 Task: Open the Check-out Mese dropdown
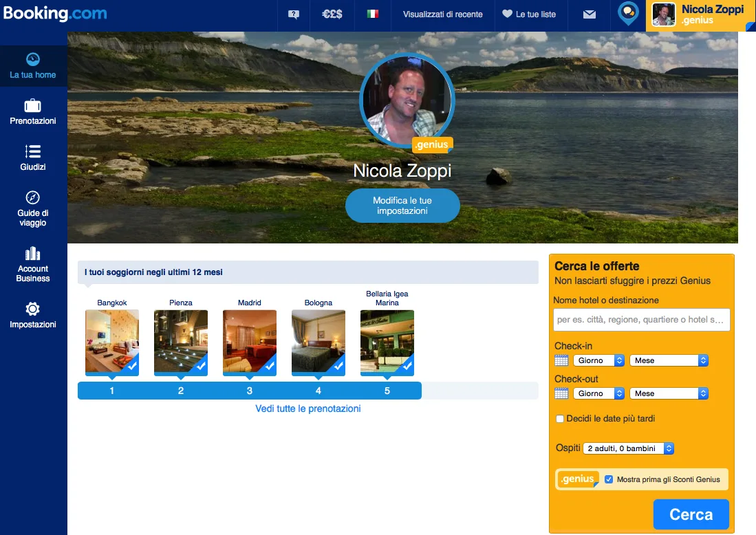tap(669, 394)
